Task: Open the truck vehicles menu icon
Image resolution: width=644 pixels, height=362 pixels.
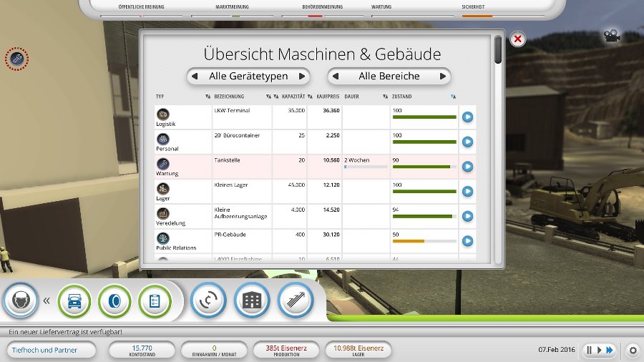Action: pos(74,301)
